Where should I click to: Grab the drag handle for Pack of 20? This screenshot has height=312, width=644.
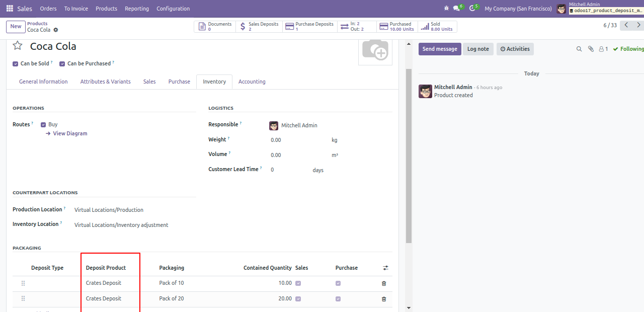23,298
